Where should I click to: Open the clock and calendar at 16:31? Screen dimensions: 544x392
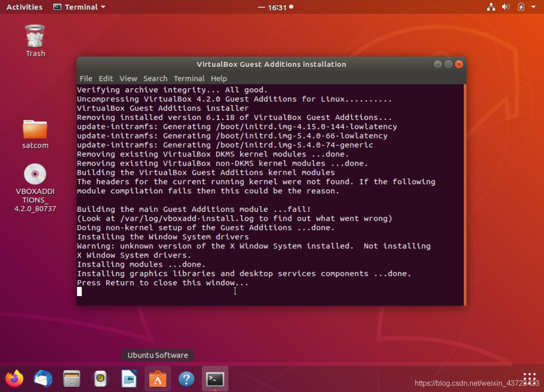[x=277, y=7]
